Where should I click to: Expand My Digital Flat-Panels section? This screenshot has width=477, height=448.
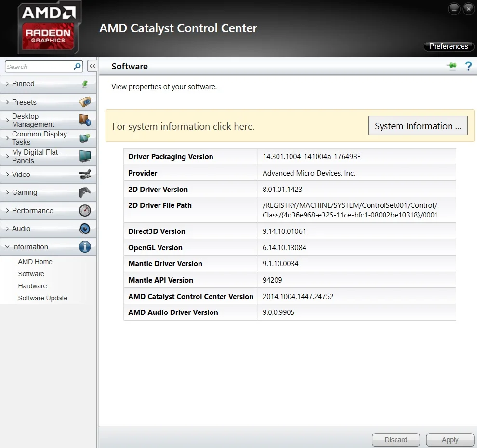(48, 156)
